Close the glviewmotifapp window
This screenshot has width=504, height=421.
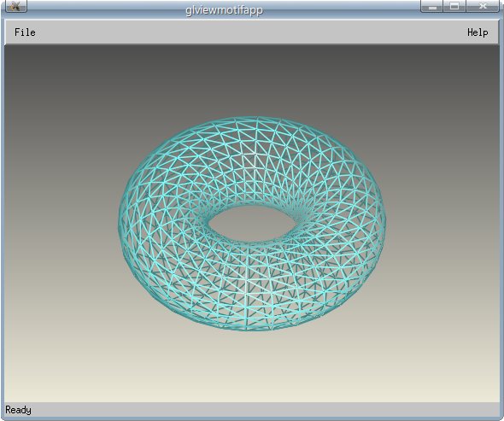pos(483,6)
